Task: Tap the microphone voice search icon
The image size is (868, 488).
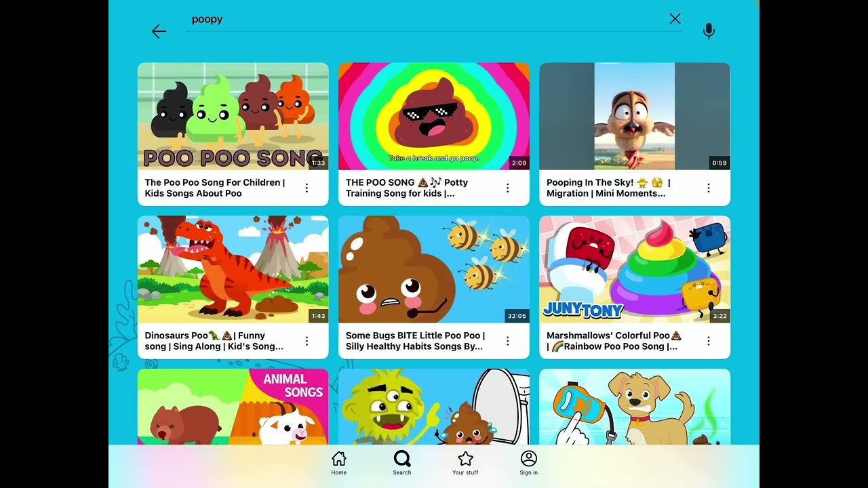Action: click(x=709, y=31)
